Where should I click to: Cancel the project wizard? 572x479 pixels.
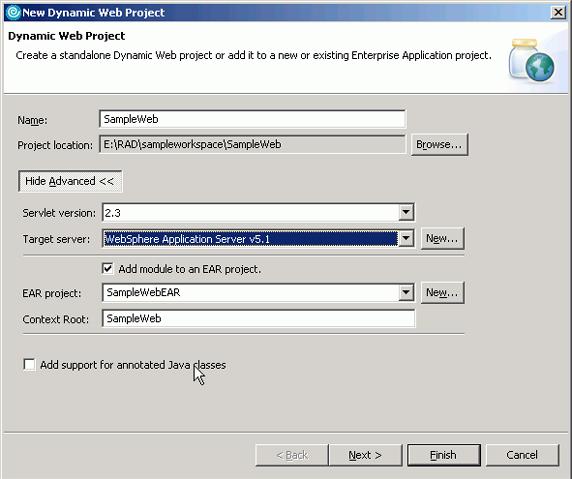coord(522,455)
